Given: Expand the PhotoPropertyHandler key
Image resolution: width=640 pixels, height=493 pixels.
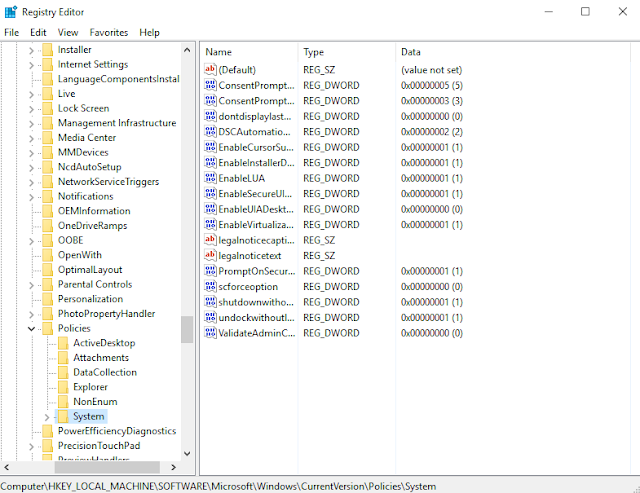Looking at the screenshot, I should [31, 315].
